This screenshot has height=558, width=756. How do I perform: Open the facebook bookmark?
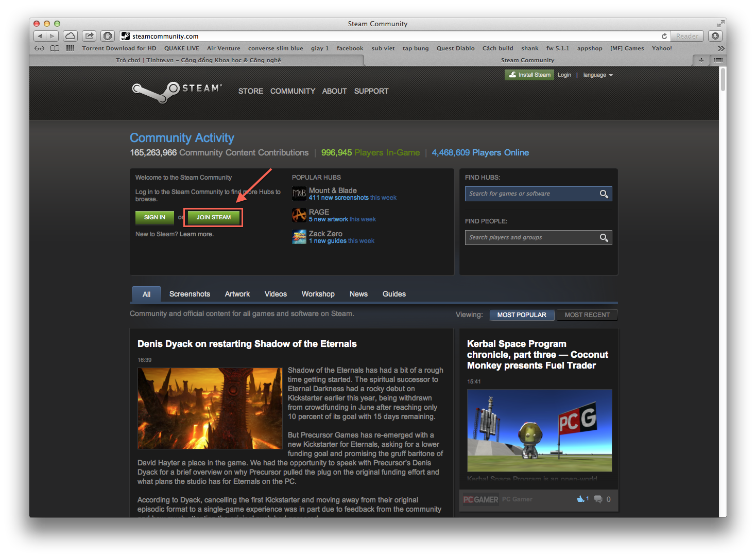[350, 48]
